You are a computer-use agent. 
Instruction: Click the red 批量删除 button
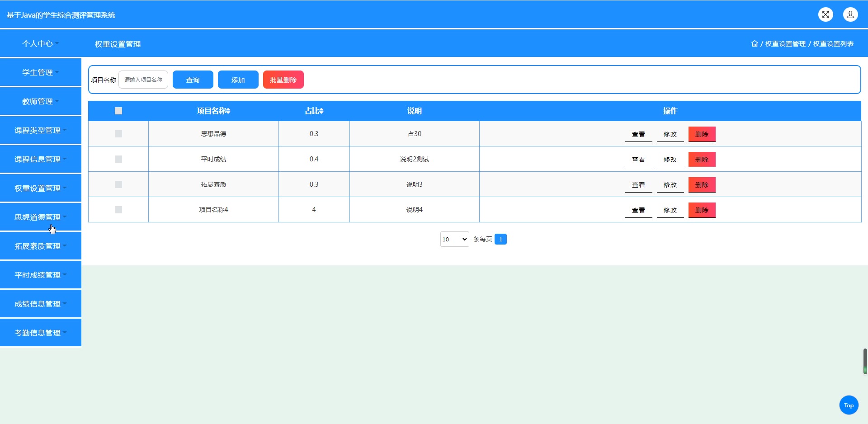tap(283, 80)
